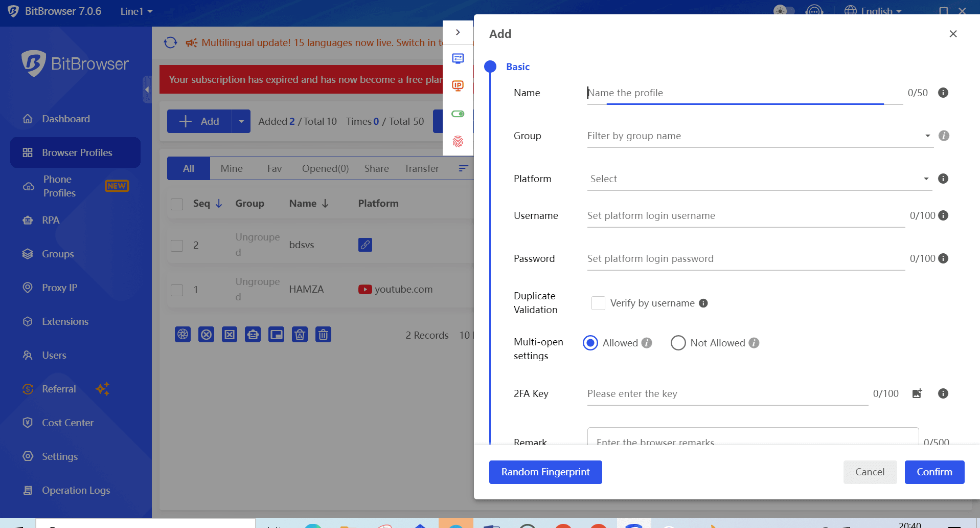
Task: Collapse the side panel chevron arrow
Action: pos(458,32)
